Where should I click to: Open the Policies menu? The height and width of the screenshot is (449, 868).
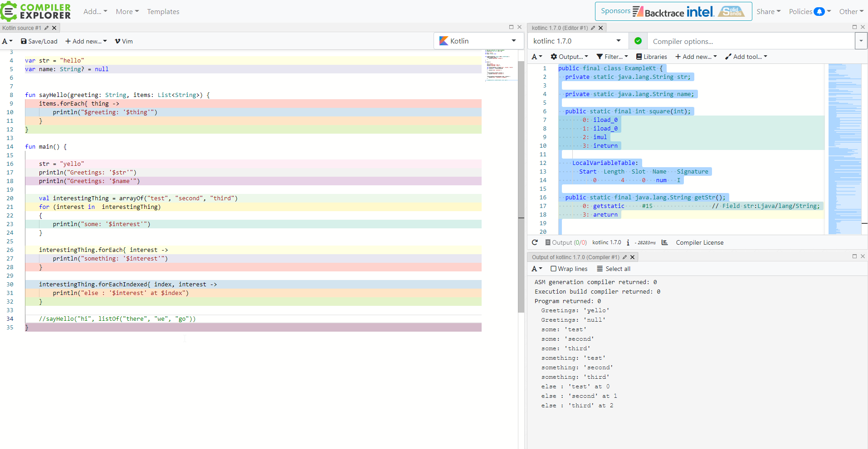[809, 12]
